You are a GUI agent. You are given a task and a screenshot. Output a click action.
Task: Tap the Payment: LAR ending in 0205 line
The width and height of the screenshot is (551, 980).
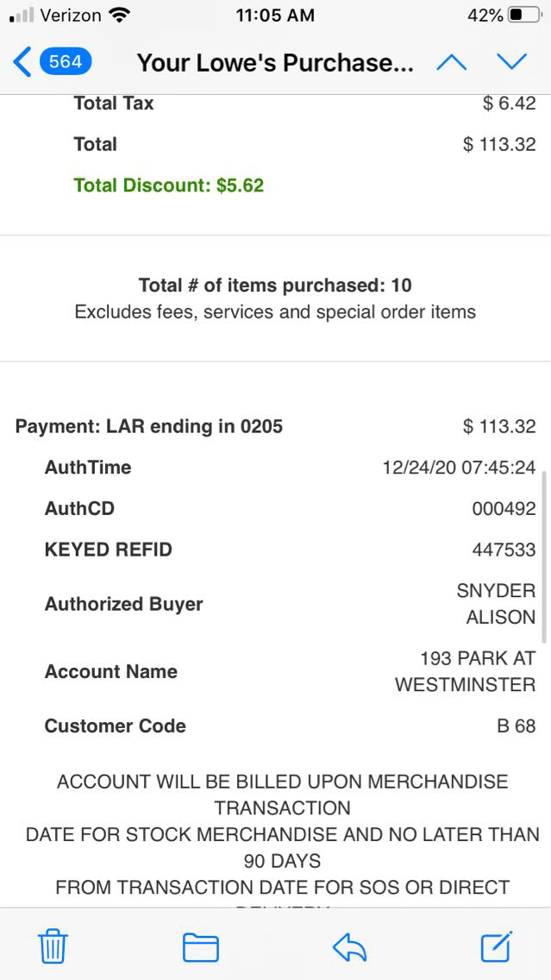[149, 426]
